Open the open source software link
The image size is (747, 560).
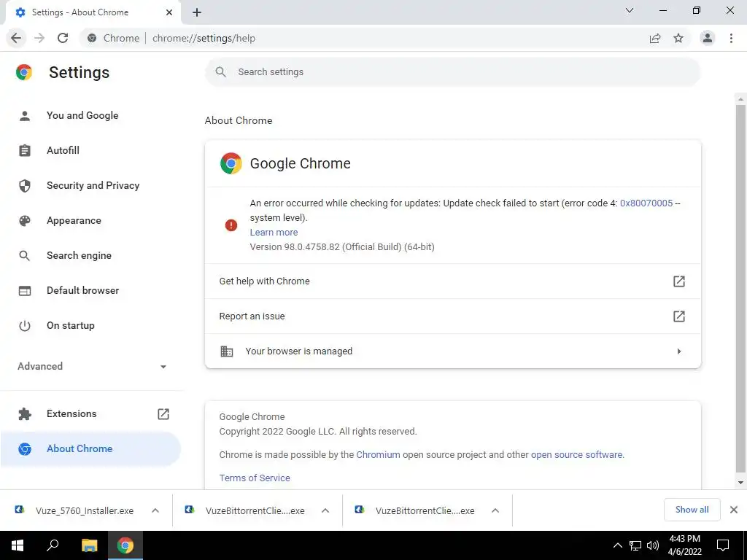576,454
